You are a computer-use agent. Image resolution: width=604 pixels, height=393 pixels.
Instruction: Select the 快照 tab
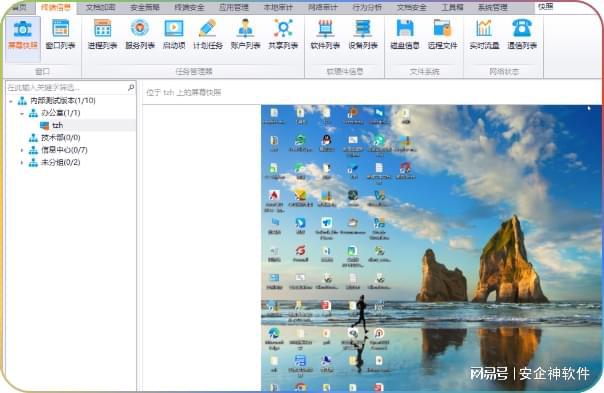[x=546, y=6]
